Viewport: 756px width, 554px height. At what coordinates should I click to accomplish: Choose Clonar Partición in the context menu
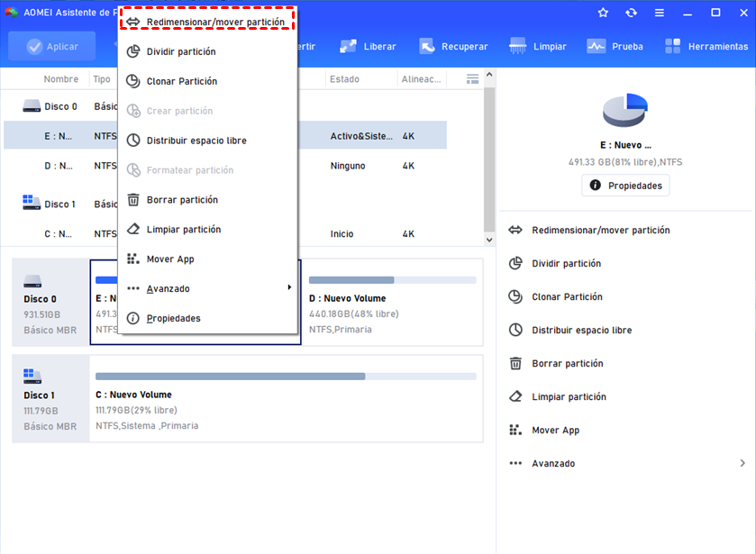coord(207,81)
